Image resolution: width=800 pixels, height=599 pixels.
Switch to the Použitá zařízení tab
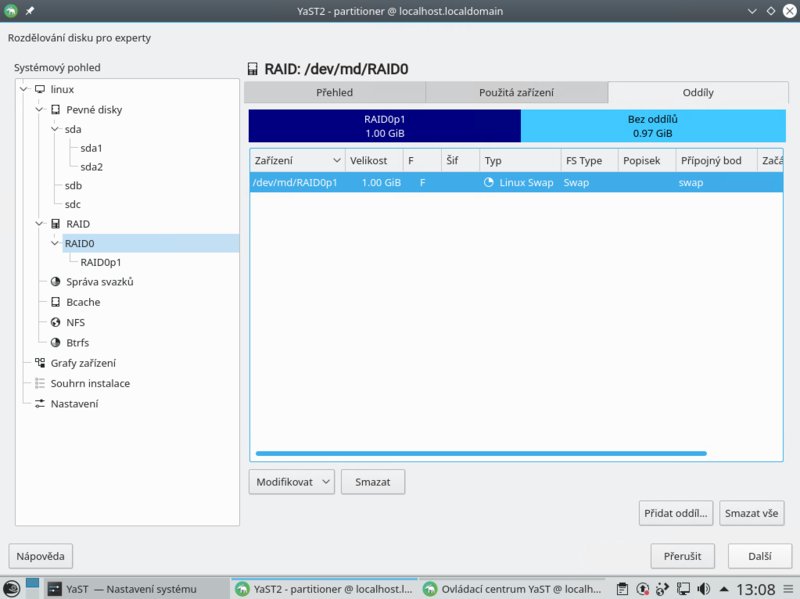pyautogui.click(x=516, y=92)
